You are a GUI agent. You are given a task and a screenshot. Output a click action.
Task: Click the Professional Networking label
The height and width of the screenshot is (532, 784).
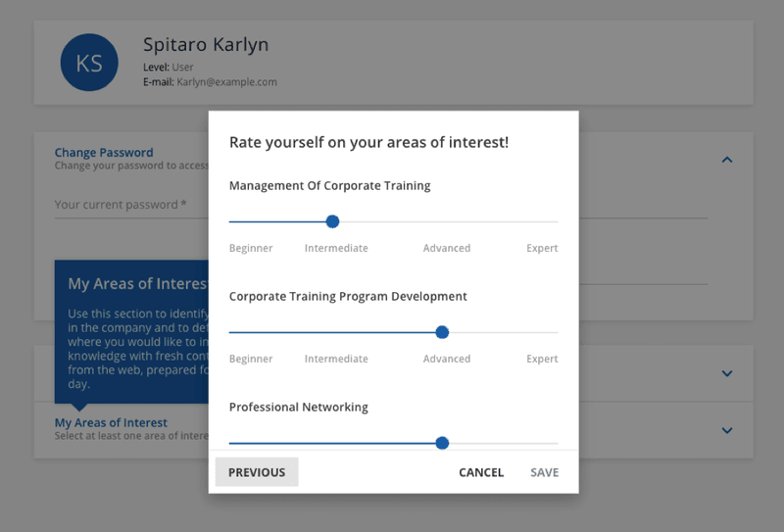point(299,407)
